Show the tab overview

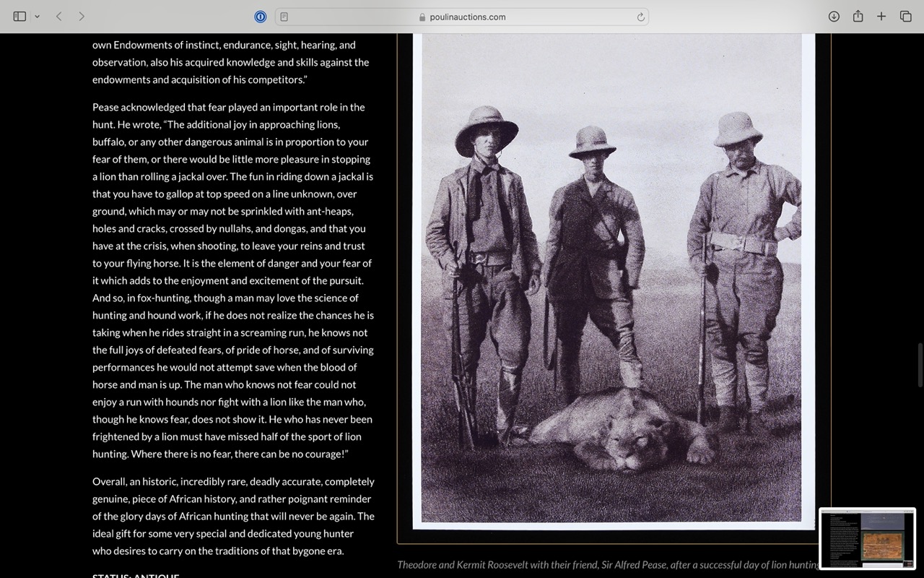[x=905, y=16]
